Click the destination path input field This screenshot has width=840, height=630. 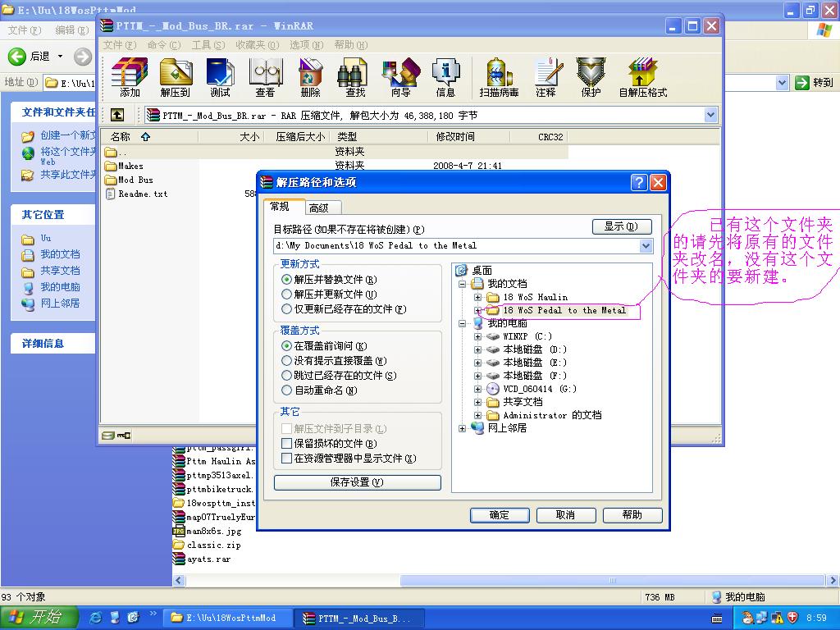pyautogui.click(x=457, y=246)
